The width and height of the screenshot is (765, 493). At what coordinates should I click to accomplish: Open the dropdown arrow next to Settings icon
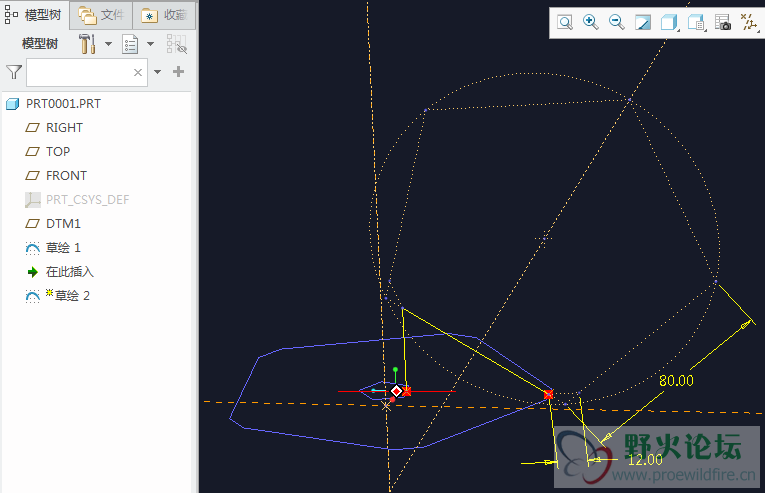point(108,44)
